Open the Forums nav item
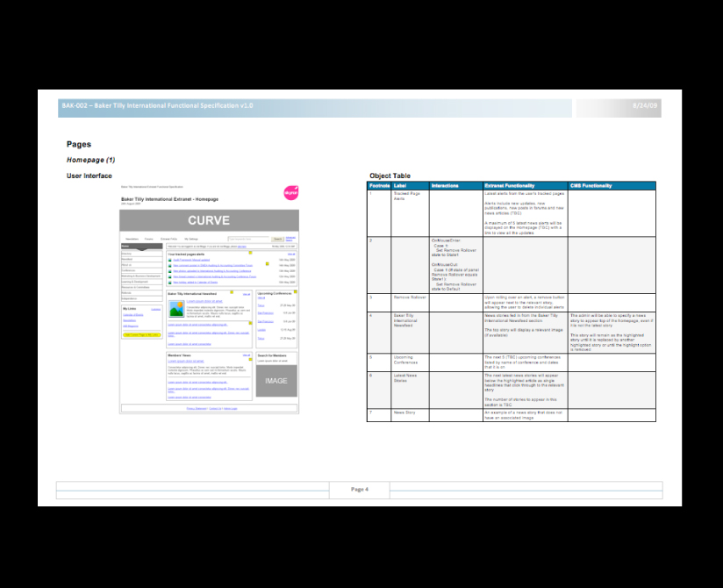 (x=148, y=239)
